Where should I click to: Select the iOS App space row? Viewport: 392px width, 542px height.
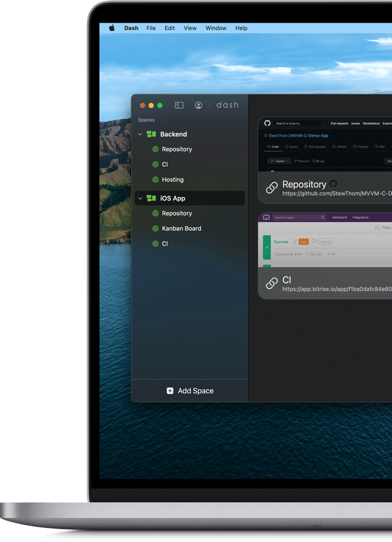(x=190, y=198)
